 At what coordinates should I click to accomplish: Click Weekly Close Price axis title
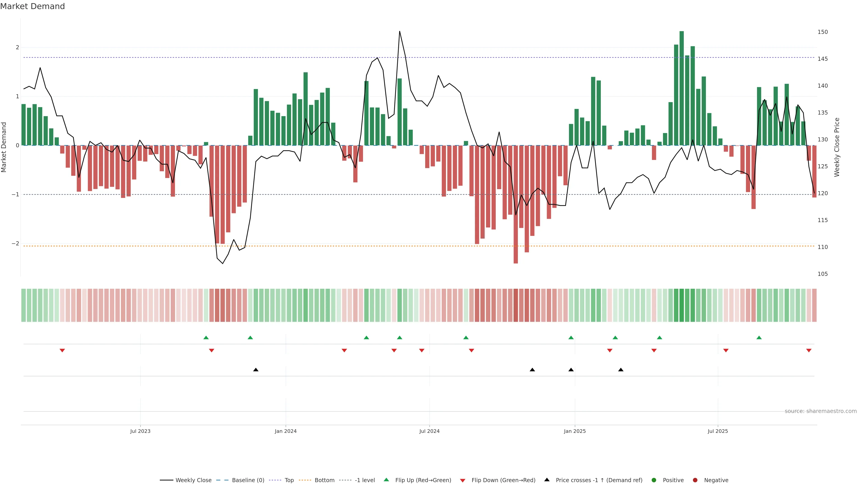tap(837, 147)
